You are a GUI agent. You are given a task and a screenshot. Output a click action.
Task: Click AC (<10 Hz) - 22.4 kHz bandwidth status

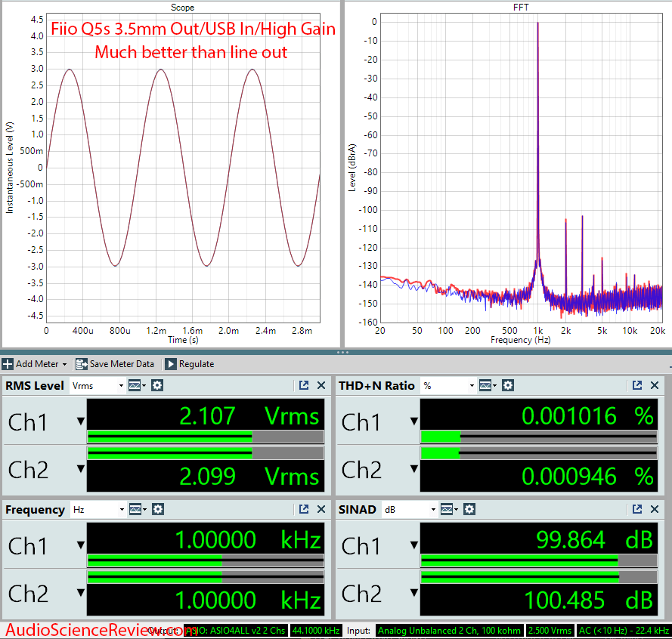pos(624,631)
